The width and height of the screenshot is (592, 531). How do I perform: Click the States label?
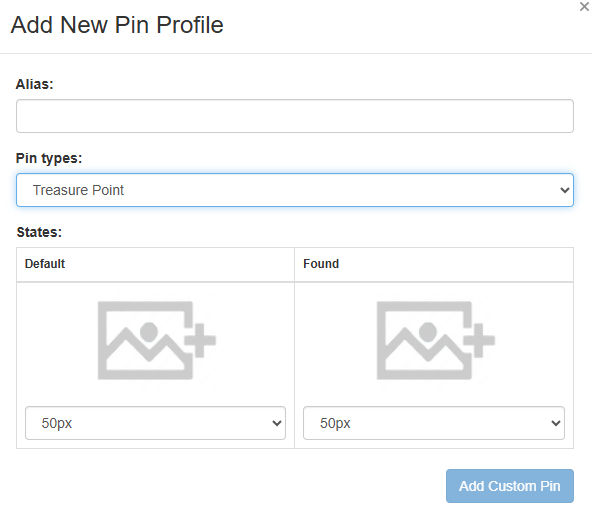[x=39, y=232]
